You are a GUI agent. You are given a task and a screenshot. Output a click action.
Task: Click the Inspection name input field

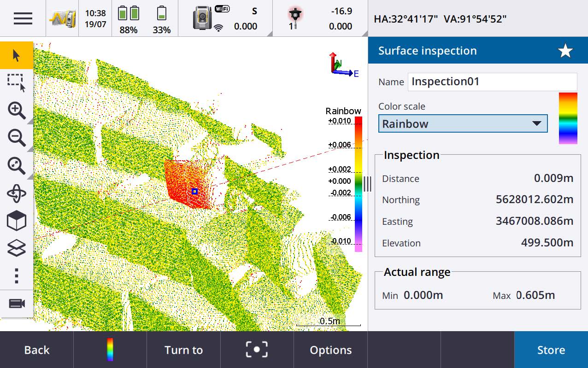pos(492,82)
